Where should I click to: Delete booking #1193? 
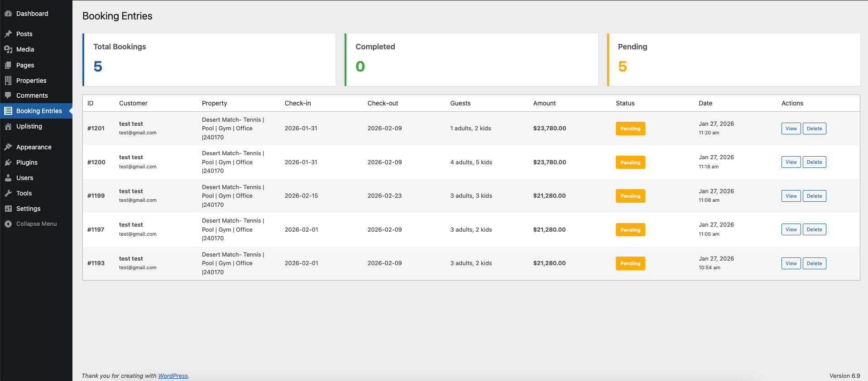(x=814, y=263)
